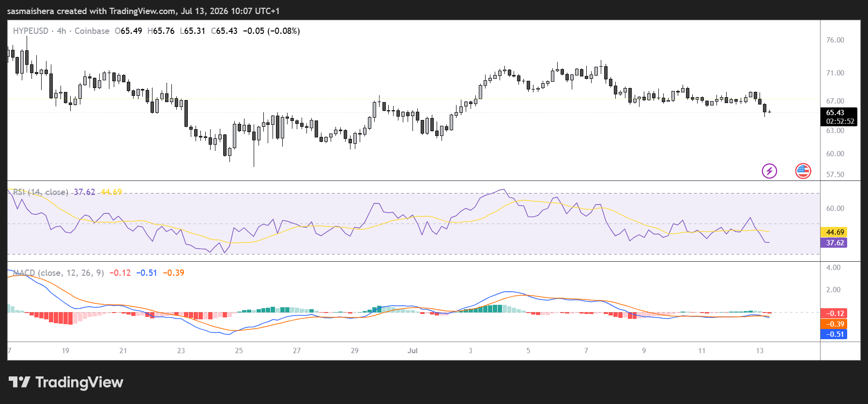Select the RSI (14, close) indicator title

click(x=41, y=192)
